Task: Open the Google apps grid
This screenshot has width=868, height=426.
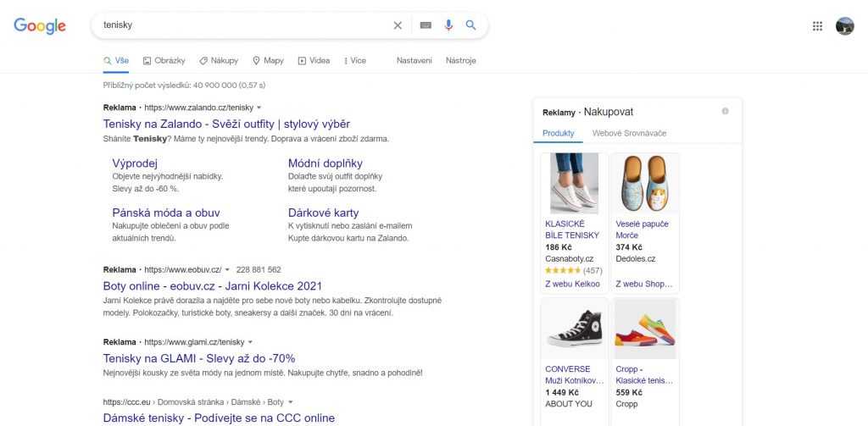Action: [x=817, y=25]
